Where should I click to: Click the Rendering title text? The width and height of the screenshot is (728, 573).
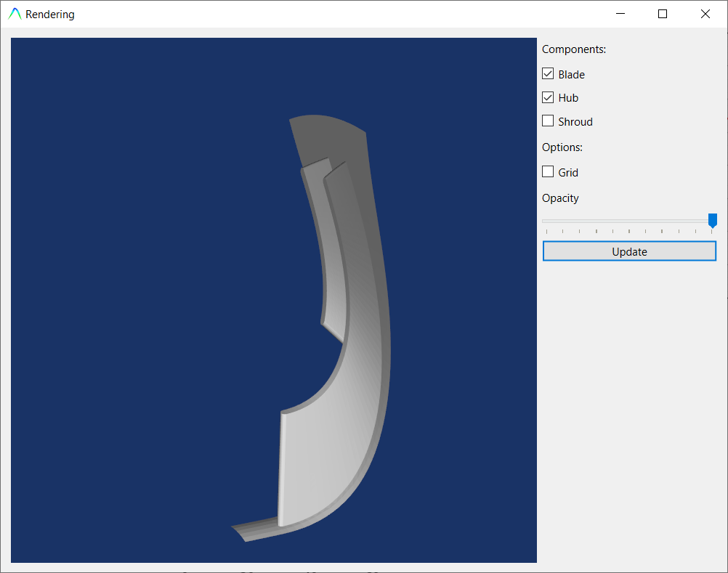click(x=49, y=15)
